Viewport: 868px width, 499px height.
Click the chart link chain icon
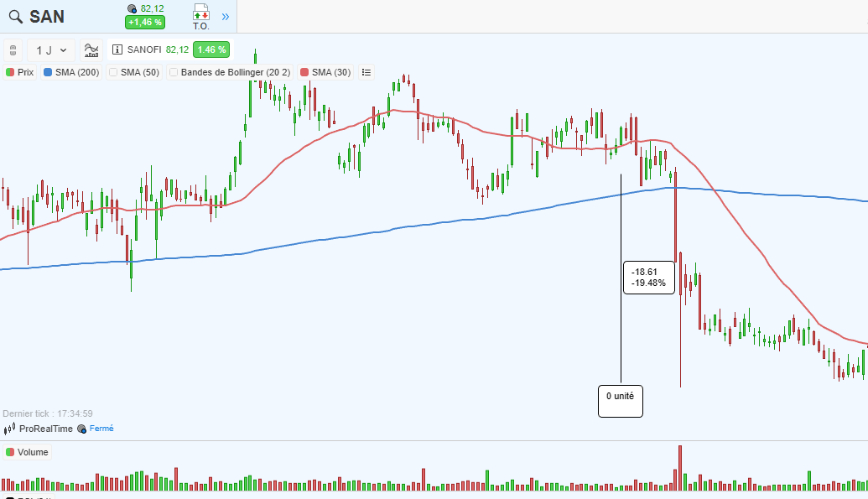[x=13, y=50]
